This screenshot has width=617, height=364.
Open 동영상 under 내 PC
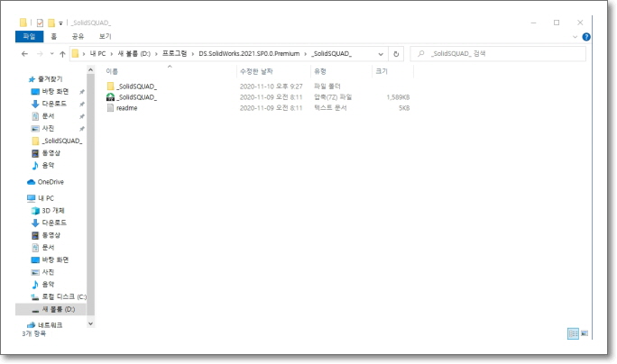click(46, 235)
